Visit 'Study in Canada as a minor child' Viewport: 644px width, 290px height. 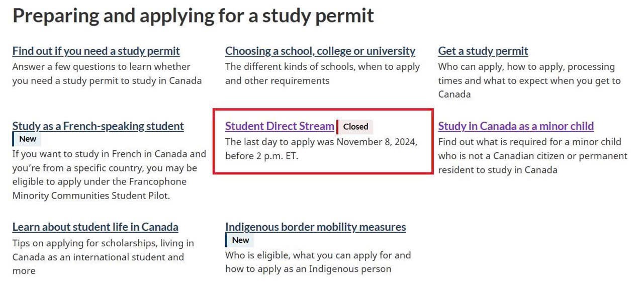[516, 126]
